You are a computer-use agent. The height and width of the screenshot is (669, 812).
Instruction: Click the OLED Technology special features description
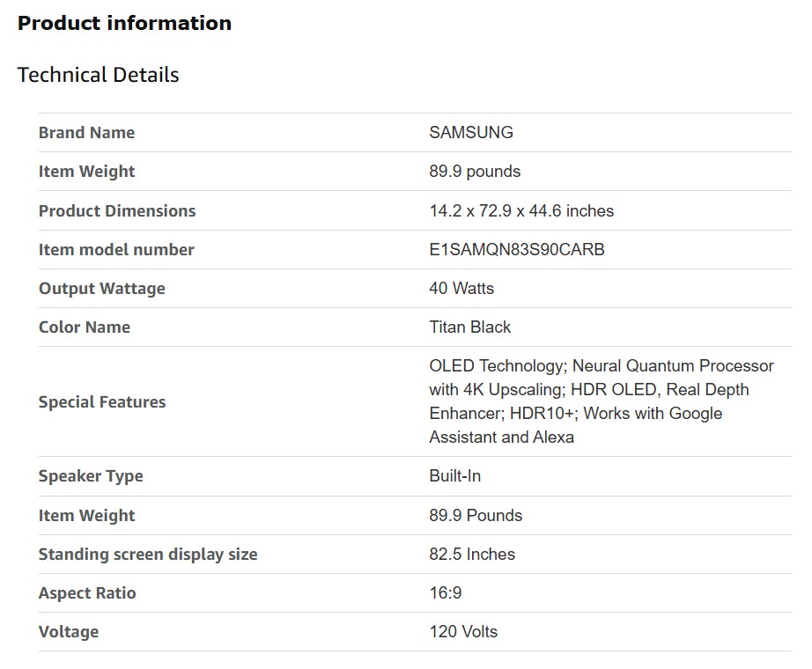602,401
